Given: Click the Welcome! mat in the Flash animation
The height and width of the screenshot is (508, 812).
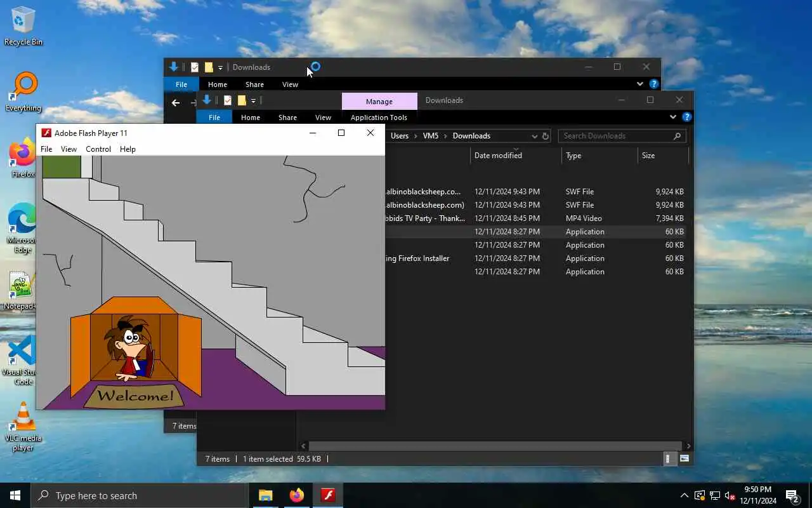Looking at the screenshot, I should tap(134, 396).
